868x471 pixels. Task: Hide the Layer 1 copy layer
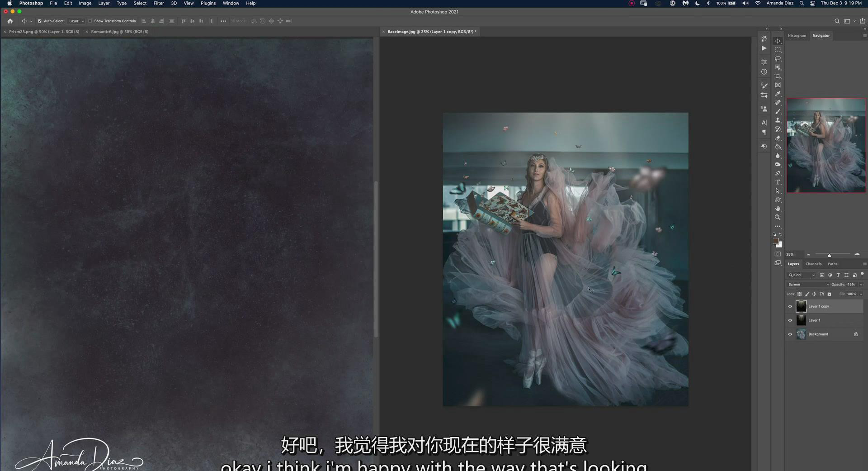(790, 306)
